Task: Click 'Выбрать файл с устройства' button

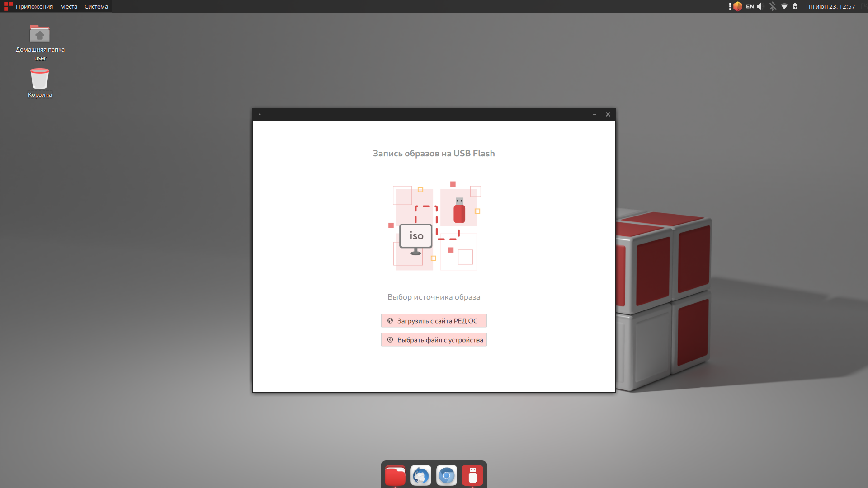Action: [434, 340]
